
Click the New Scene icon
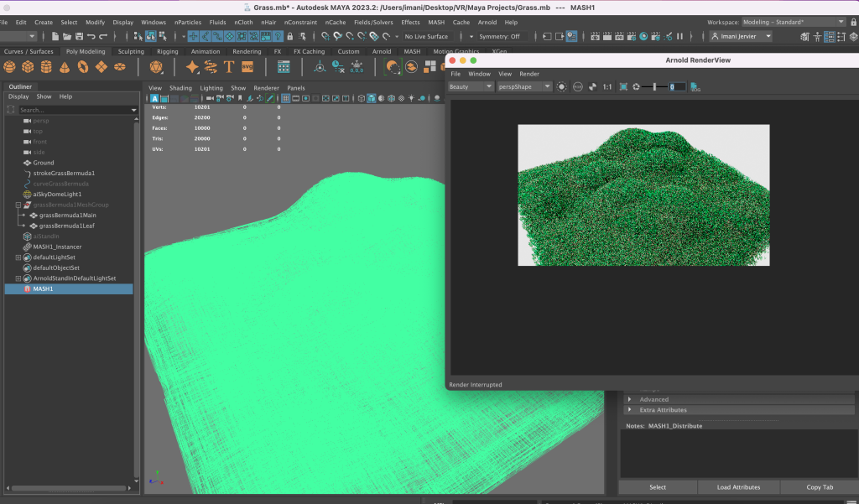point(55,36)
